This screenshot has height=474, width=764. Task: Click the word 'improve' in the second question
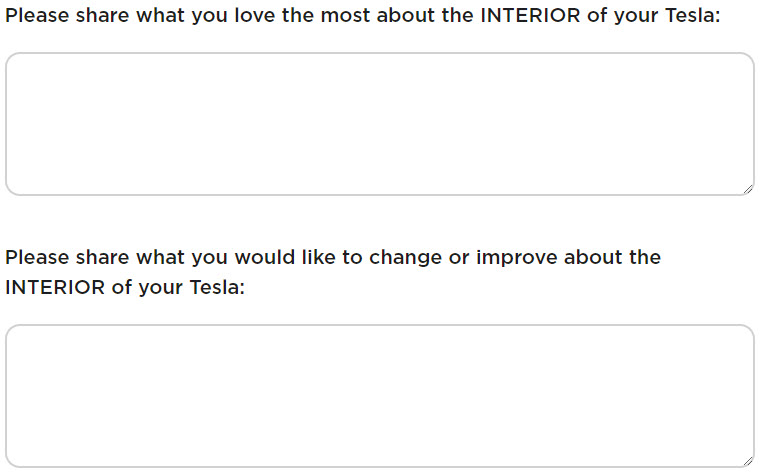516,257
